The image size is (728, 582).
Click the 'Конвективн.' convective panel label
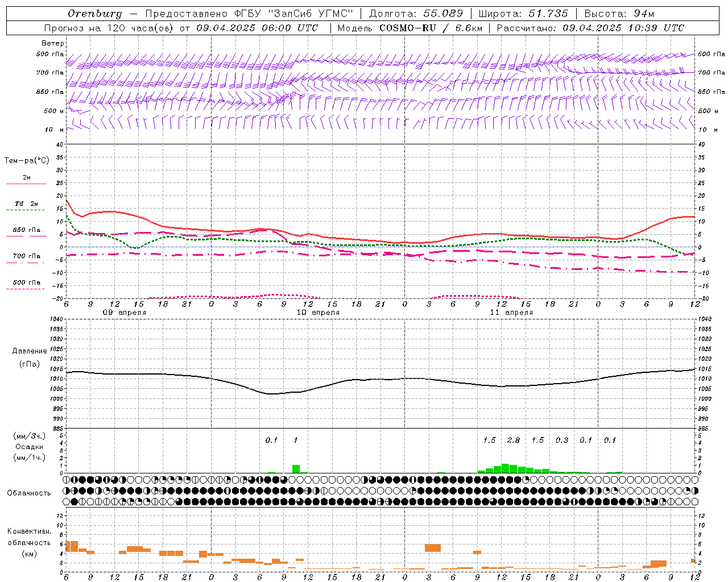30,531
